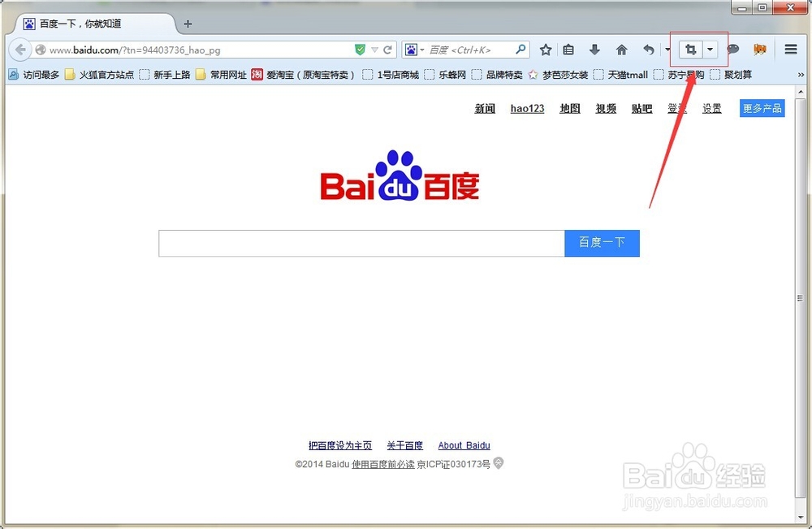
Task: Focus the Baidu search text box
Action: click(361, 243)
